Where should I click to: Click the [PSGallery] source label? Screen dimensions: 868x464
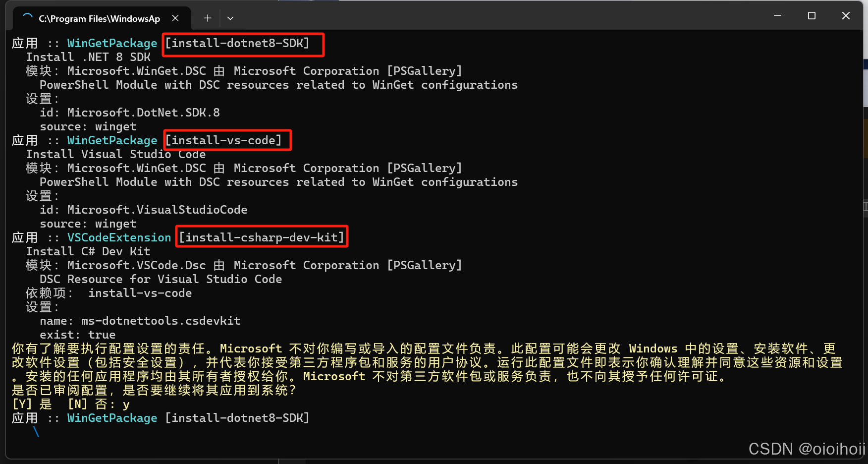pos(425,70)
